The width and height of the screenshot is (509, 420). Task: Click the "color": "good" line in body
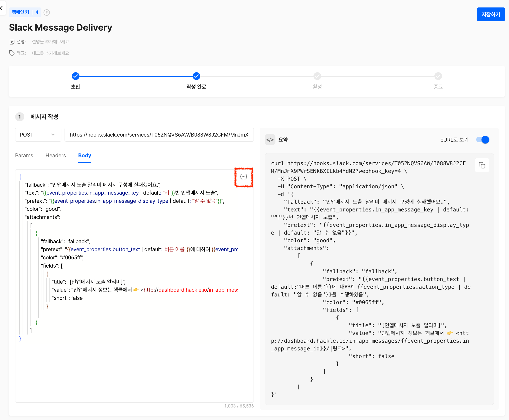(43, 209)
